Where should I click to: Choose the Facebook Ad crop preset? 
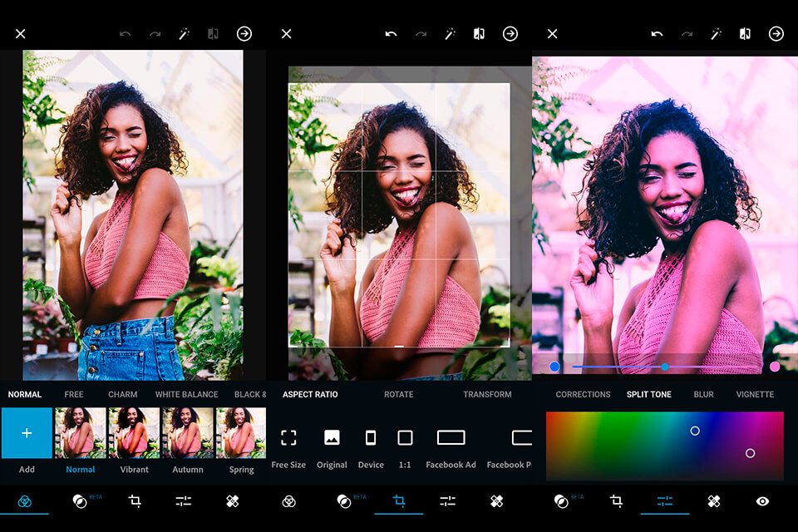(x=451, y=438)
